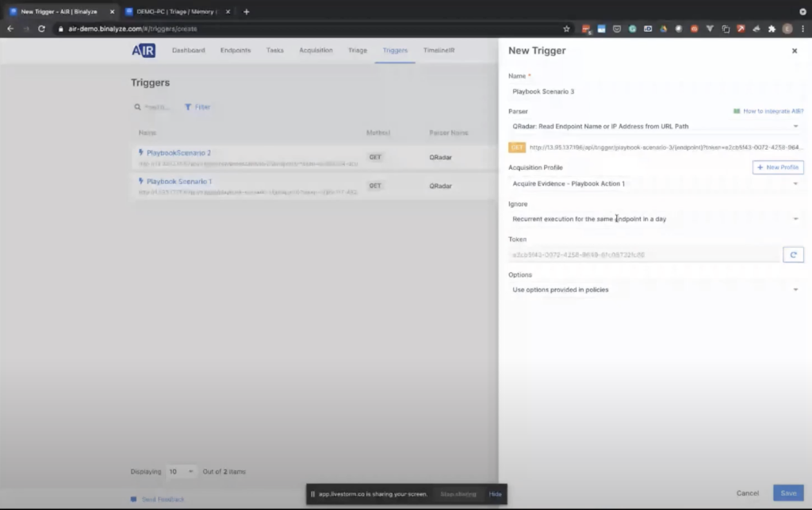Click GET badge in PlaybookScenario 2 row
The height and width of the screenshot is (510, 812).
375,157
